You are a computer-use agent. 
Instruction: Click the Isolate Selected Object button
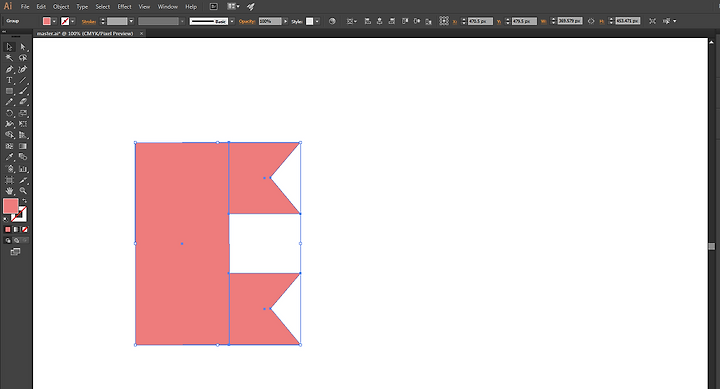pos(652,21)
